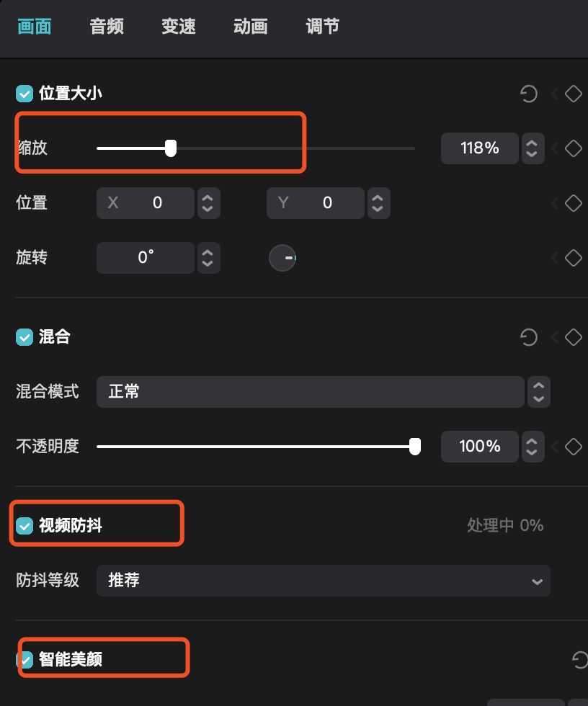Click the 不透明度 opacity slider handle
The width and height of the screenshot is (588, 706).
click(415, 447)
